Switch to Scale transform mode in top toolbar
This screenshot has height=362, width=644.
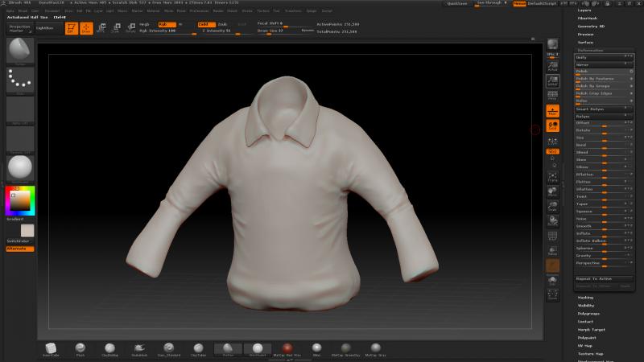pos(116,28)
